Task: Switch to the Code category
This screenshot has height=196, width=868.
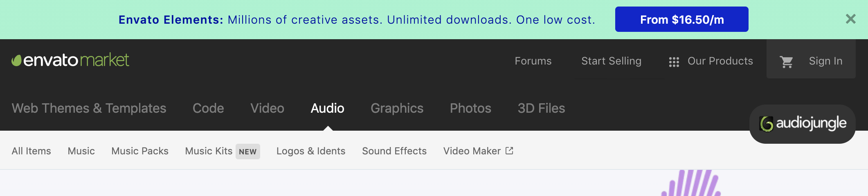Action: pyautogui.click(x=208, y=108)
